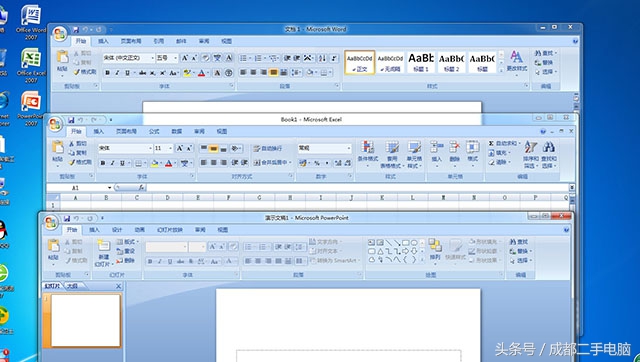Click Replace (替换) in Word's editing group
Image resolution: width=640 pixels, height=362 pixels.
point(544,62)
